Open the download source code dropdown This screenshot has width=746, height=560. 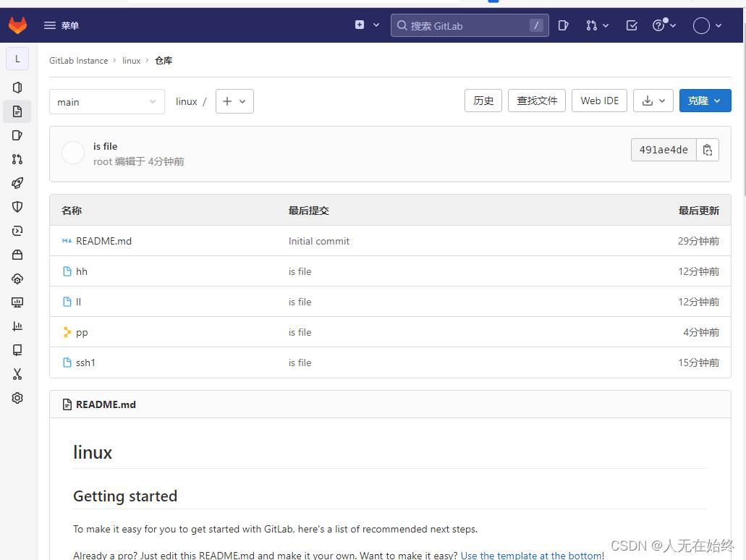(653, 101)
